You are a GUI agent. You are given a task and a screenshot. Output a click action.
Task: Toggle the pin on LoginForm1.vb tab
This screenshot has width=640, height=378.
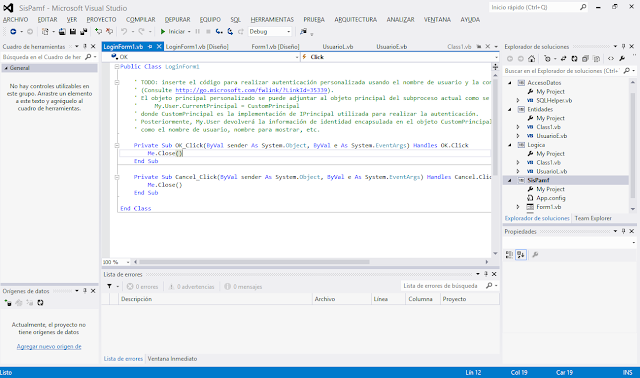click(150, 47)
